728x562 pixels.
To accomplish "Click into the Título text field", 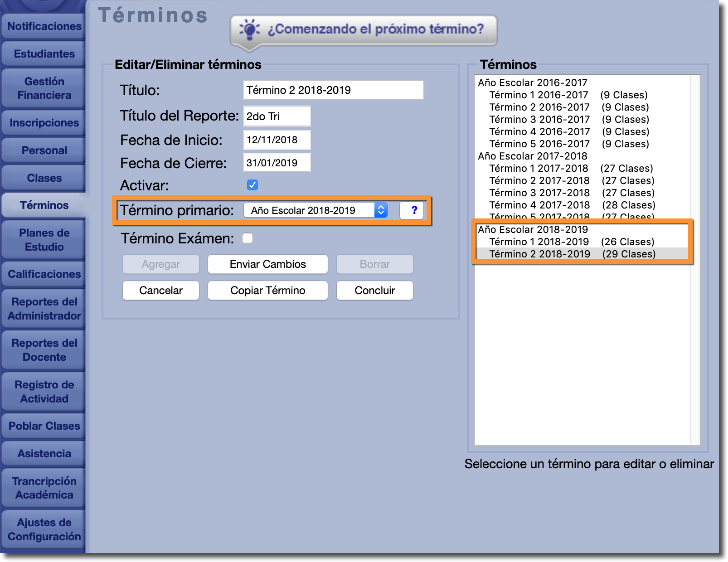I will point(333,90).
